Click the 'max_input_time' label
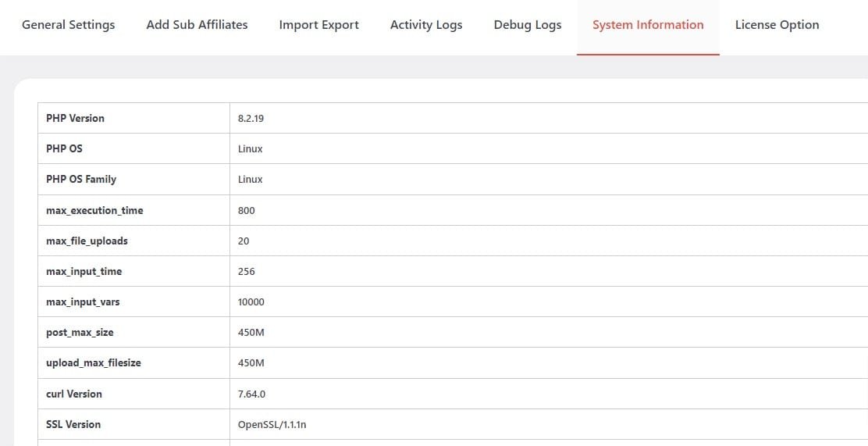The width and height of the screenshot is (868, 446). 84,272
